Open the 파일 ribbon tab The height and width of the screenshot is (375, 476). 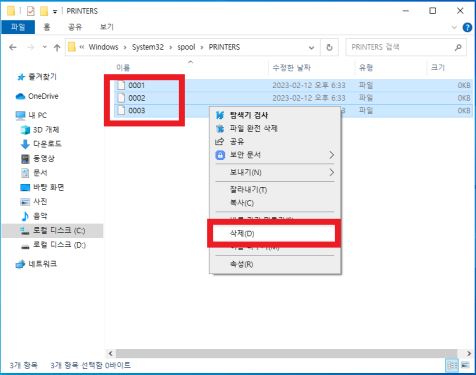tap(18, 27)
